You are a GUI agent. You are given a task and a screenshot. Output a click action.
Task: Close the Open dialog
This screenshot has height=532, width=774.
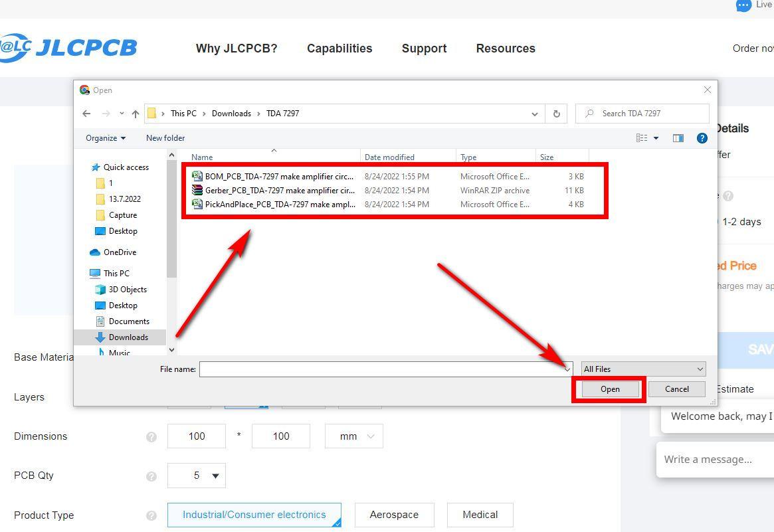coord(708,90)
